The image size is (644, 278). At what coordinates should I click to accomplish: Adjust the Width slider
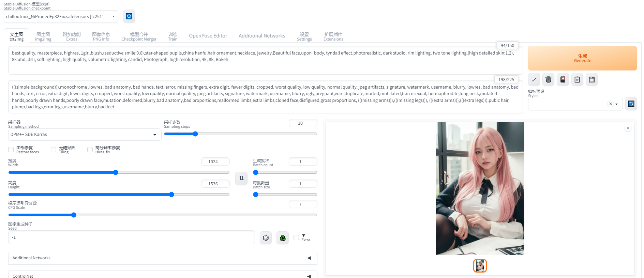tap(119, 172)
